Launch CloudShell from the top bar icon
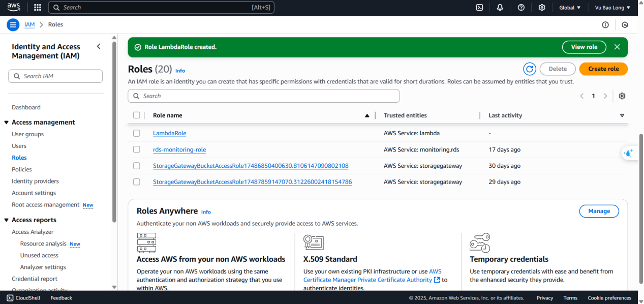Viewport: 644px width, 304px height. tap(479, 8)
